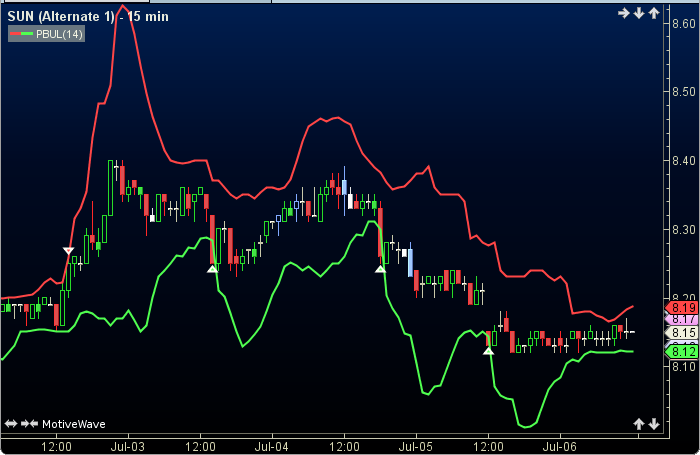Click the down arrow icon in top-right corner
The image size is (700, 455).
click(639, 13)
